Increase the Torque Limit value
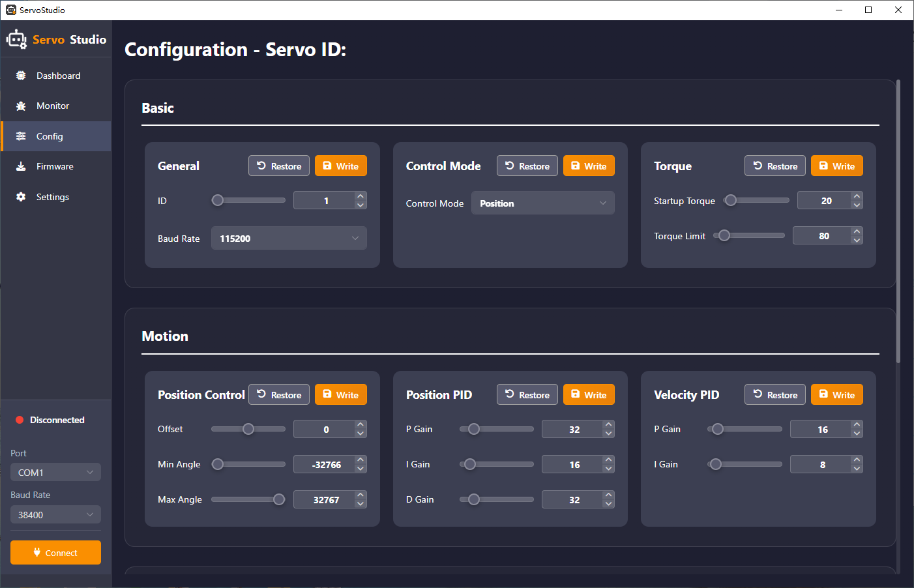The height and width of the screenshot is (588, 914). click(x=857, y=231)
